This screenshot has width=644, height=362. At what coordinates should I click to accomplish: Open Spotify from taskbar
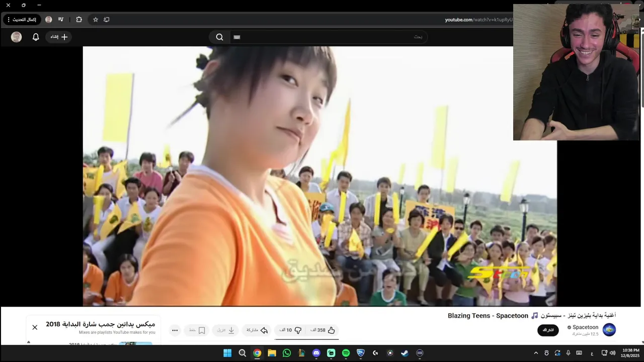346,353
